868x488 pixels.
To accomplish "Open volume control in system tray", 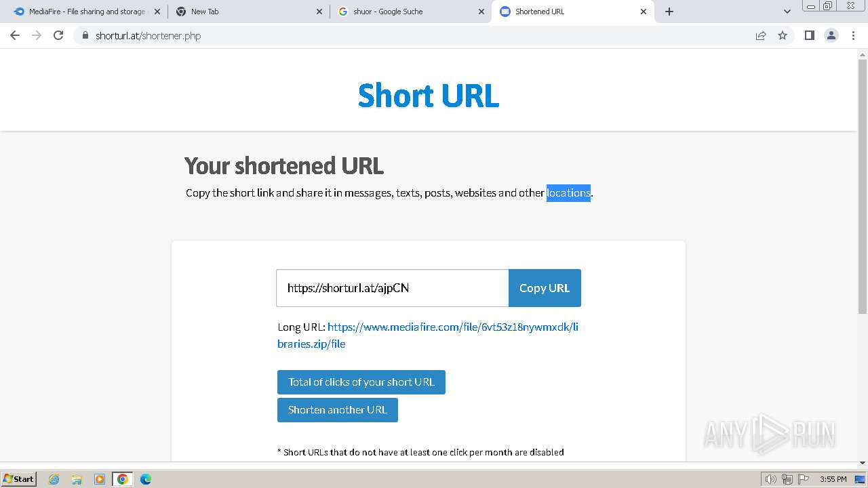I will [771, 479].
